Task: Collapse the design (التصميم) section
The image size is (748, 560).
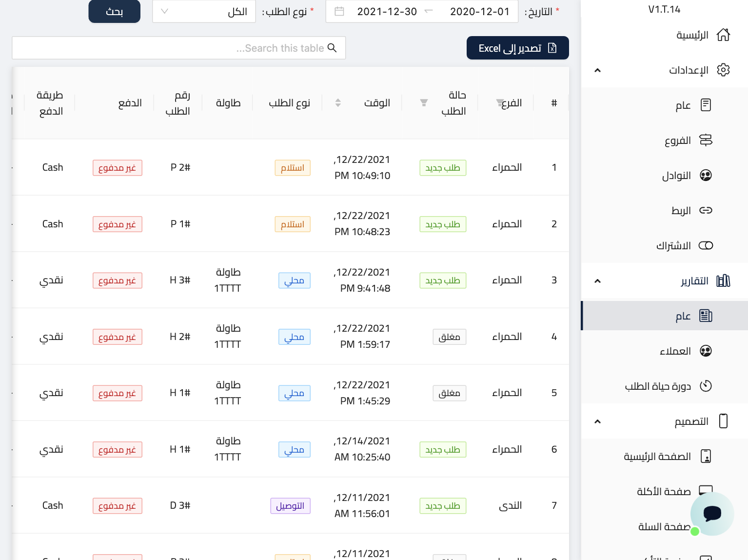Action: click(x=597, y=421)
